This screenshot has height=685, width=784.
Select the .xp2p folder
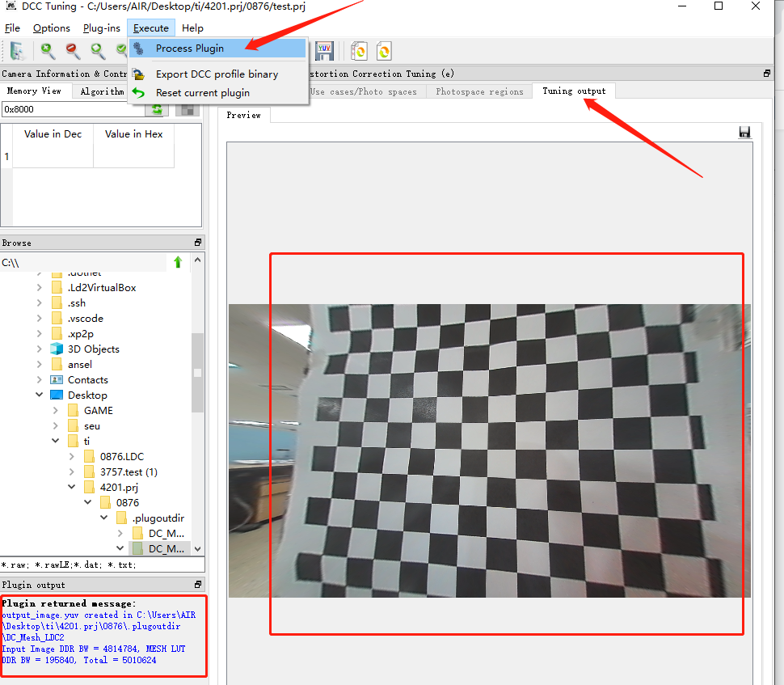[x=81, y=334]
